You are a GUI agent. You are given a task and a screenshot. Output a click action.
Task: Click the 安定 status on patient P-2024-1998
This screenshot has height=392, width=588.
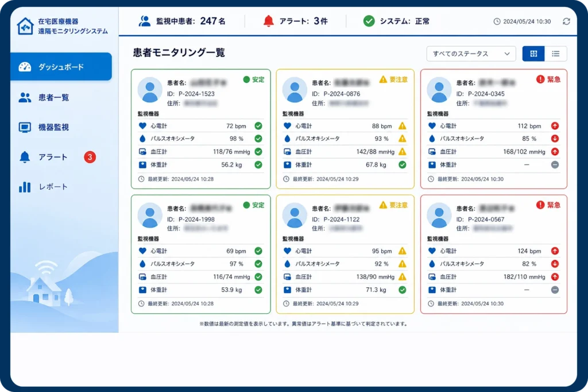coord(254,205)
